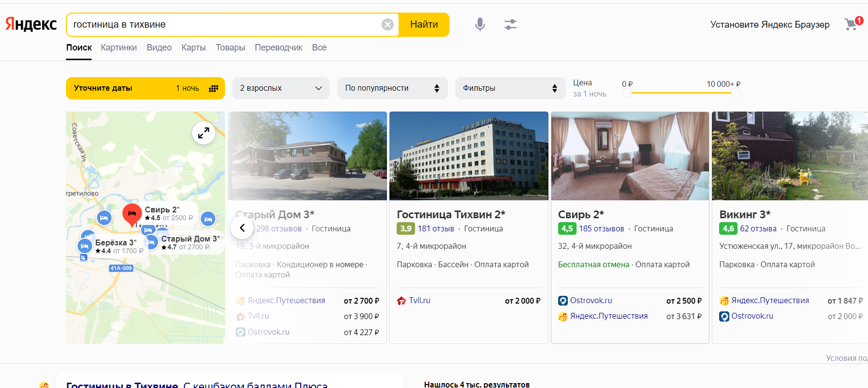This screenshot has width=868, height=388.
Task: Open Гостиница Тихвин 2* photo
Action: coord(469,156)
